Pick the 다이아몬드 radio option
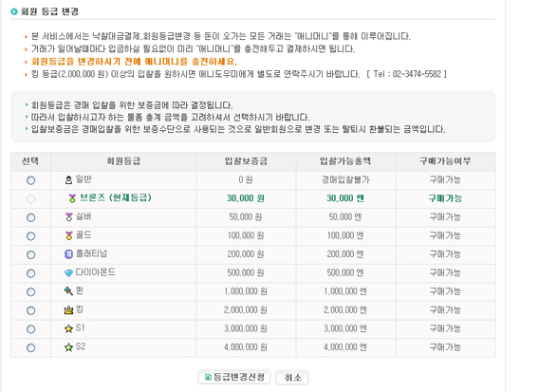539x392 pixels. [x=31, y=273]
